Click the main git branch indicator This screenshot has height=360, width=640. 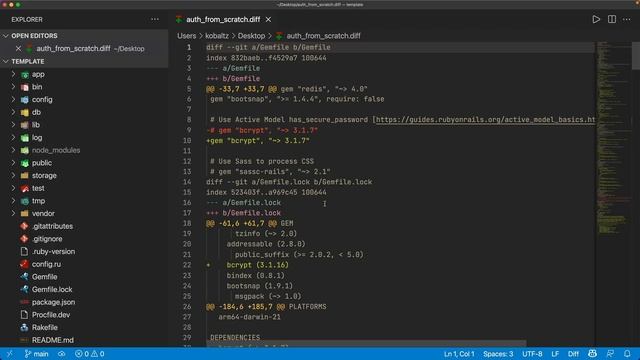(x=36, y=354)
